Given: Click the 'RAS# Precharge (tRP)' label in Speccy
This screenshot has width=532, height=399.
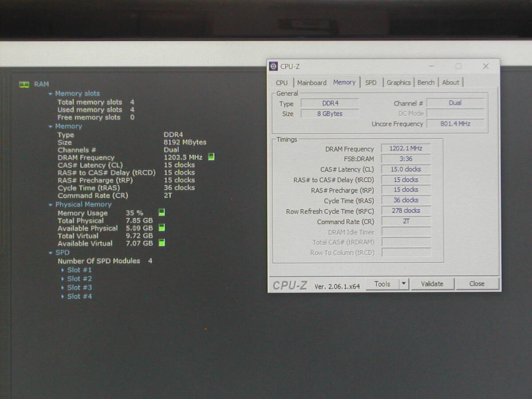Looking at the screenshot, I should pyautogui.click(x=95, y=180).
